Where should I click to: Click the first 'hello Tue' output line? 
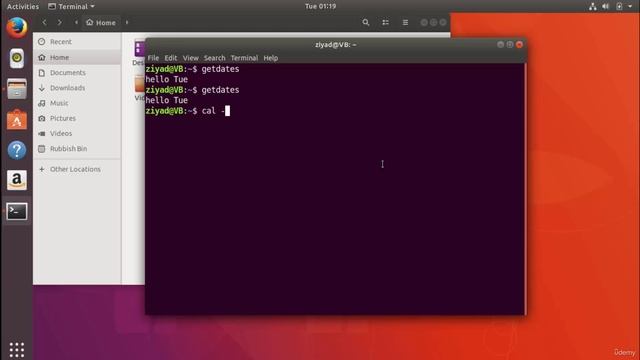167,79
